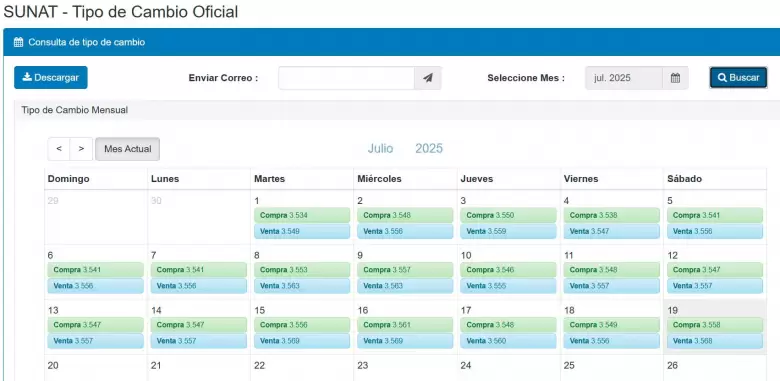Click Venta 3.569 on July 15

tap(302, 341)
